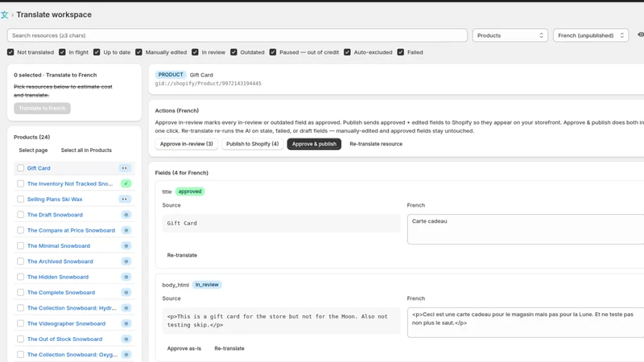Viewport: 644px width, 362px height.
Task: Click the Search resources field
Action: [x=237, y=35]
